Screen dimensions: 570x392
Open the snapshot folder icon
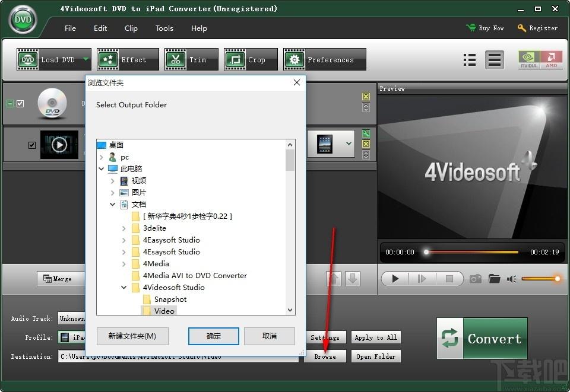(x=495, y=279)
